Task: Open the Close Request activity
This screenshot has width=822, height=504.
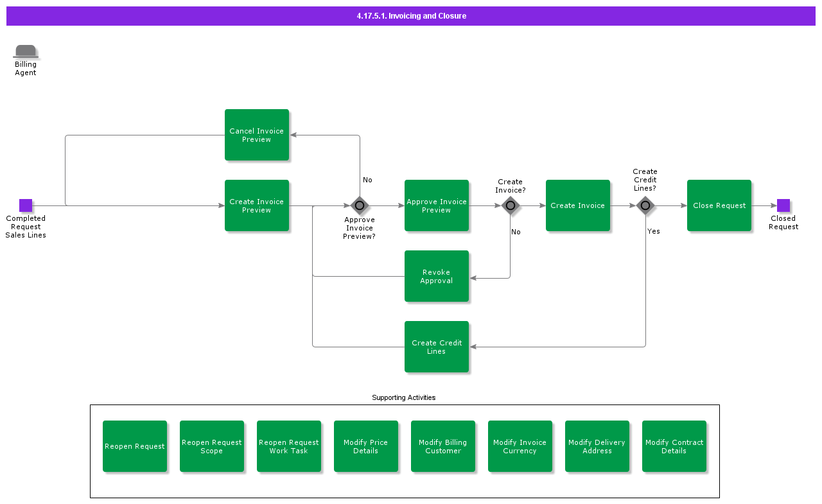Action: point(719,205)
